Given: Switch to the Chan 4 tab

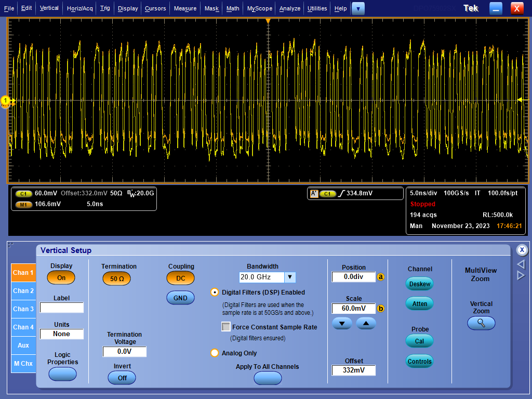Looking at the screenshot, I should [23, 327].
